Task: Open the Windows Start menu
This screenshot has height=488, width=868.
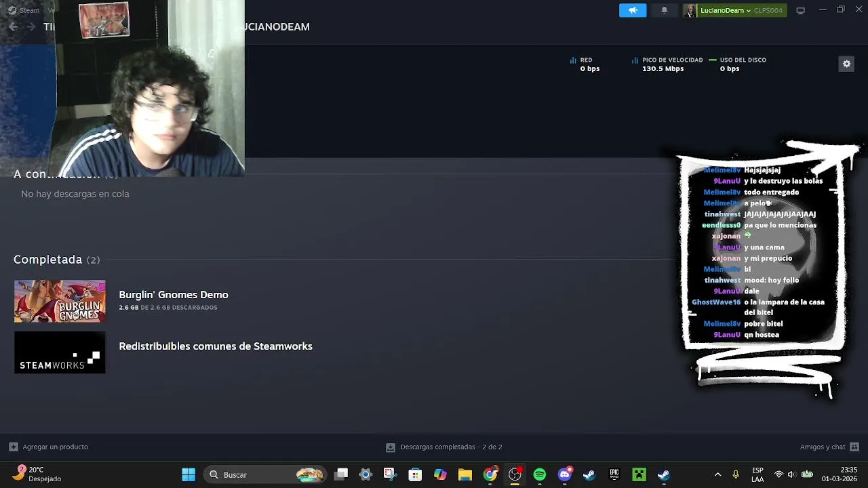Action: pyautogui.click(x=189, y=474)
